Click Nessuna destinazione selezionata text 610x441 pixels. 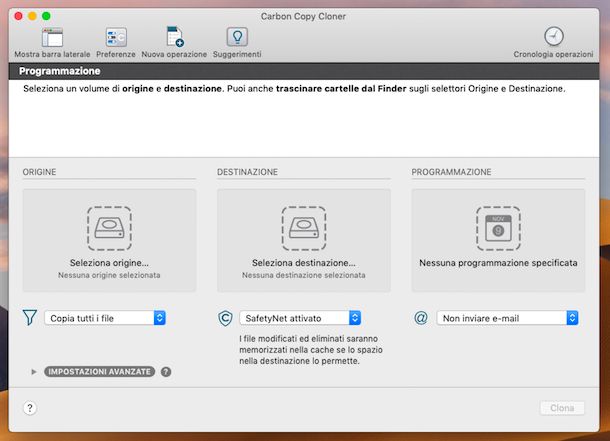coord(304,275)
